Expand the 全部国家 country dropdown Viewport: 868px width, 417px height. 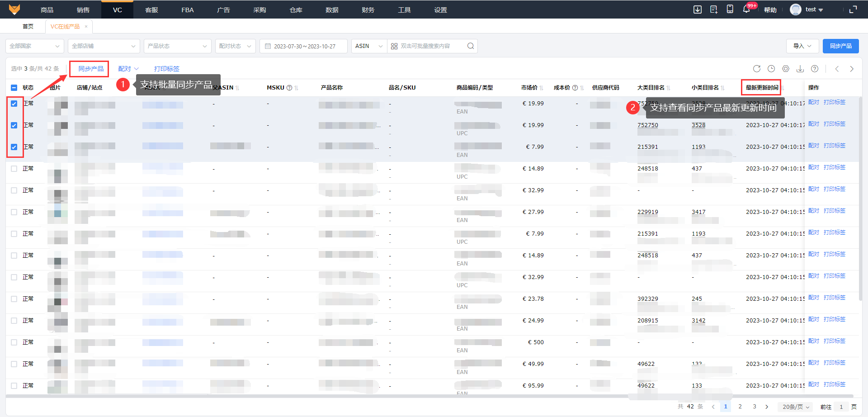click(34, 46)
